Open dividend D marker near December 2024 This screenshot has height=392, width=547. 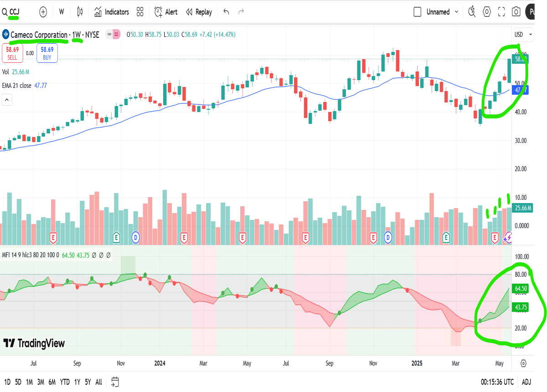click(x=388, y=237)
